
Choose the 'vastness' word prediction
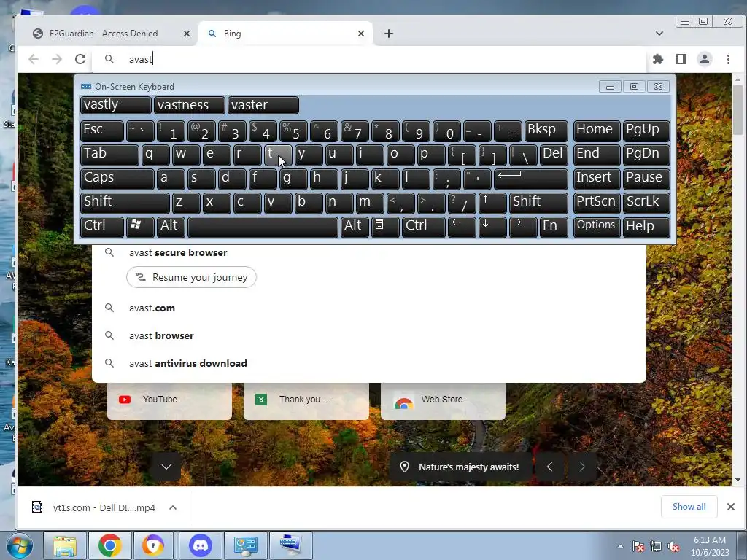click(189, 105)
